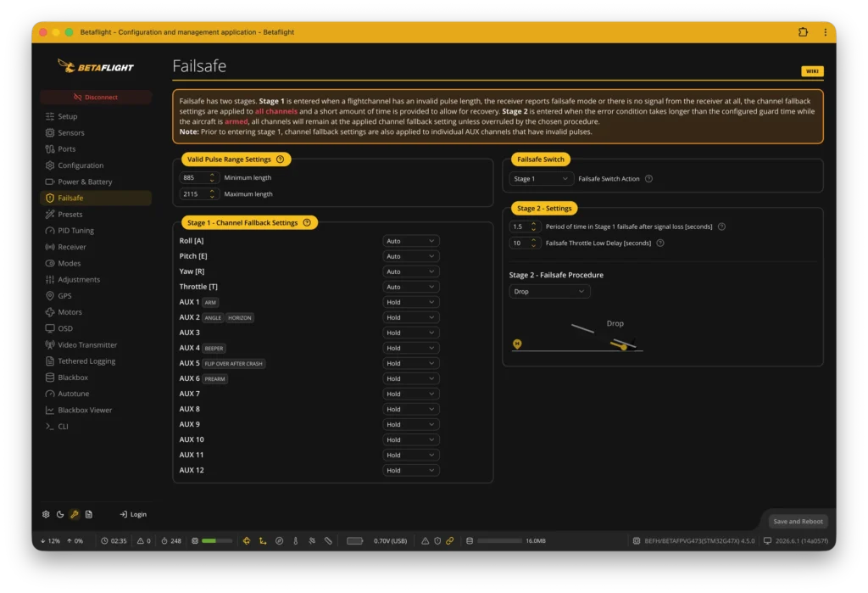Image resolution: width=868 pixels, height=593 pixels.
Task: Show help for Stage 1 Channel Fallback Settings
Action: tap(307, 222)
